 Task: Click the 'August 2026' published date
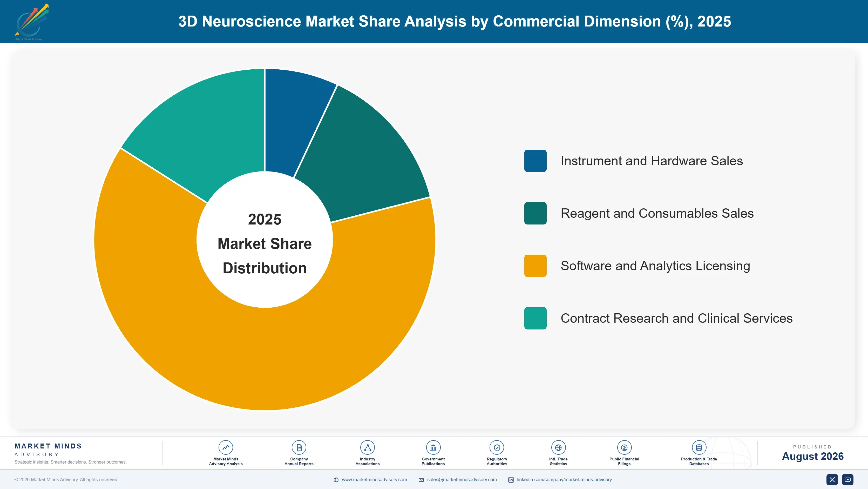812,456
